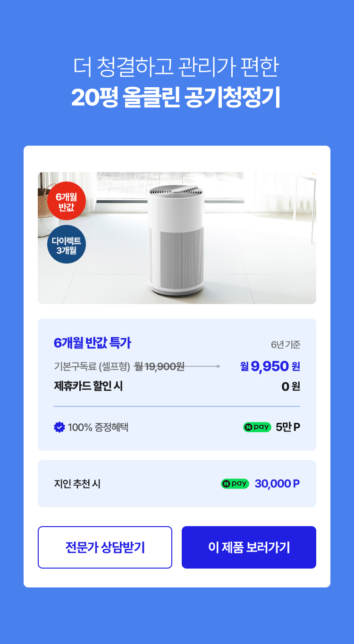Viewport: 354px width, 644px height.
Task: Click the 전문가 상담받기 button
Action: point(105,547)
